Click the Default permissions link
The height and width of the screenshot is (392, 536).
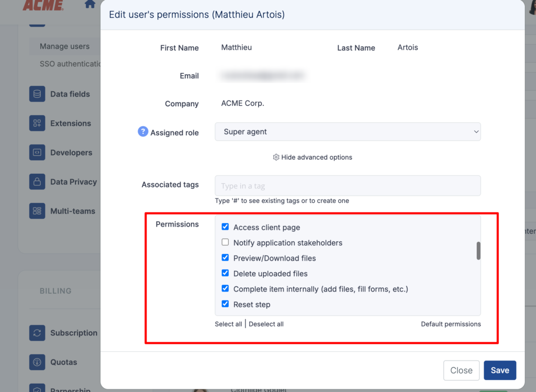(451, 324)
